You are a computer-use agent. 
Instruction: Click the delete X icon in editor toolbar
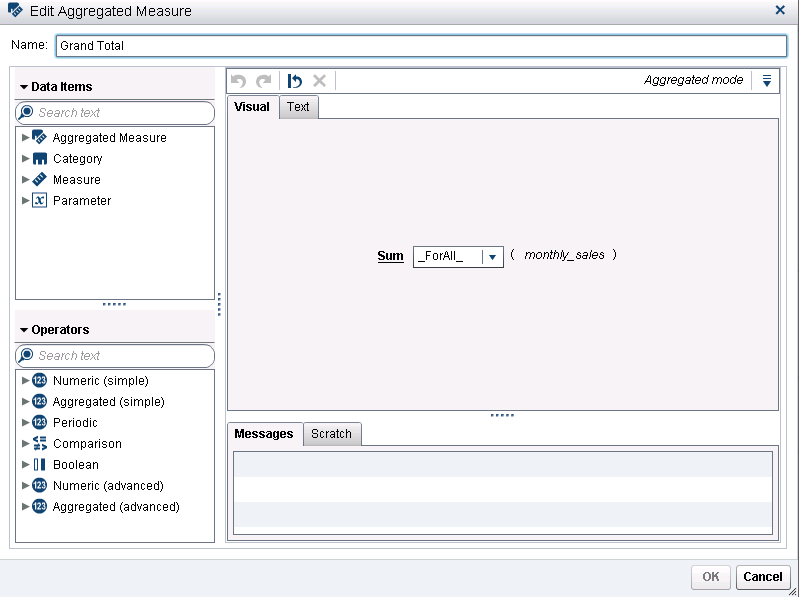319,80
